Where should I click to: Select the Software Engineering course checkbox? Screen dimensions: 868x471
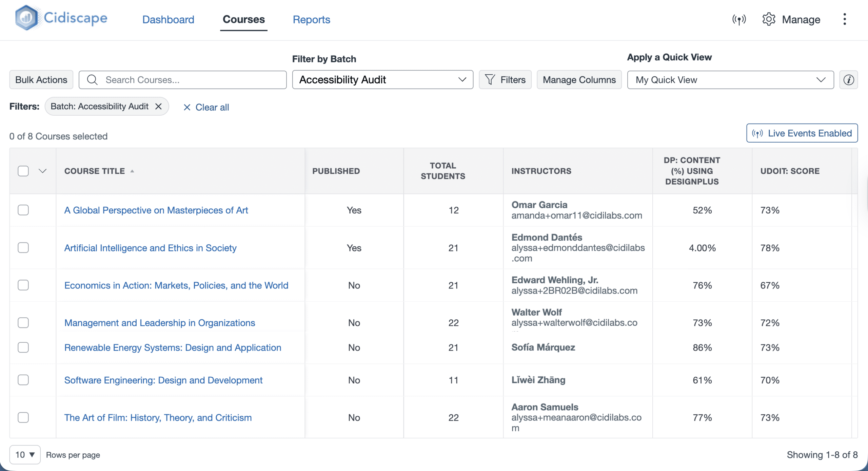click(x=23, y=380)
